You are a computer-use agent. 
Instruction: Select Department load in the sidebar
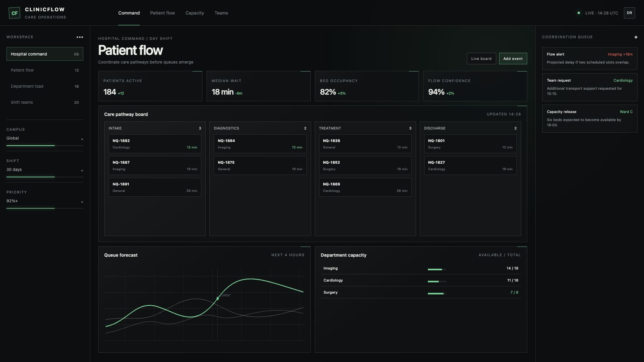pyautogui.click(x=45, y=86)
